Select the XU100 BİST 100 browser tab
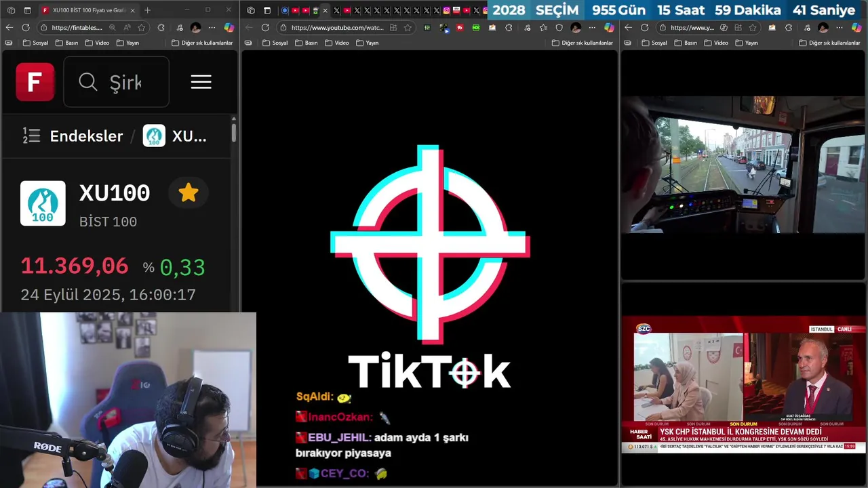 click(x=88, y=10)
